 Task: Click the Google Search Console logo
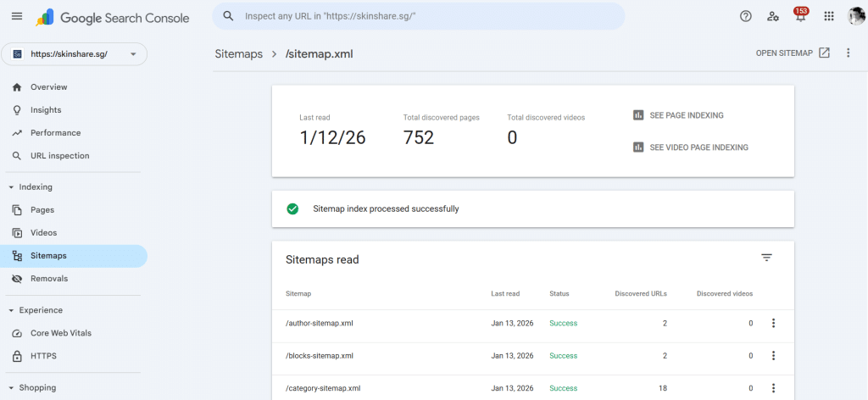click(113, 17)
